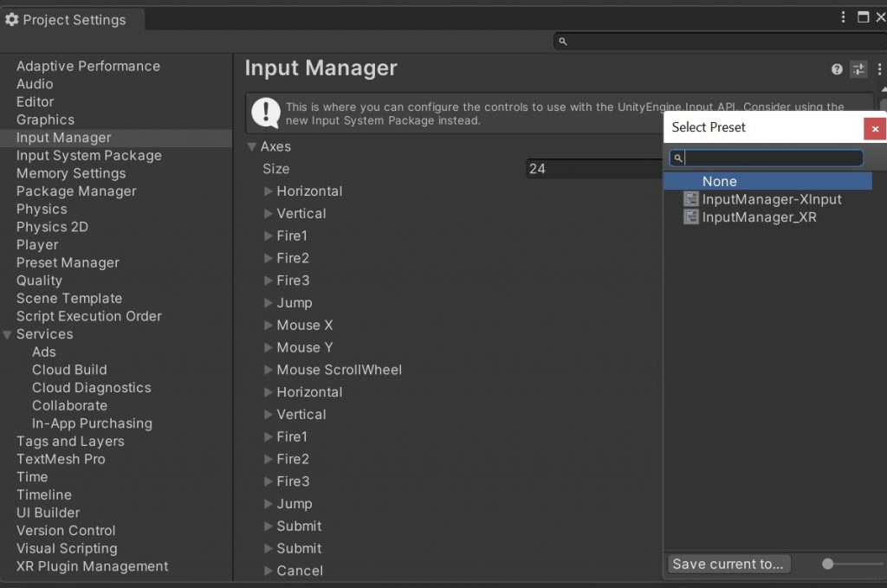Screen dimensions: 887x588
Task: Expand the first Fire2 axis
Action: pyautogui.click(x=269, y=258)
